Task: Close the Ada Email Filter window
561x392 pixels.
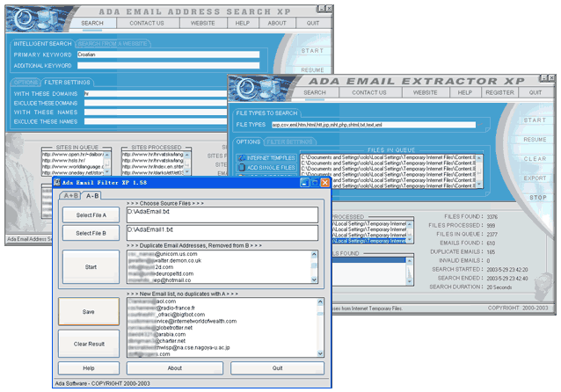Action: (324, 183)
